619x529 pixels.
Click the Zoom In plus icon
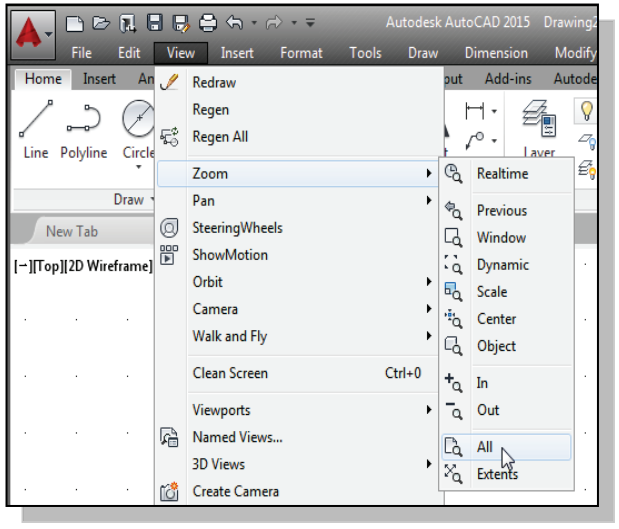point(453,383)
